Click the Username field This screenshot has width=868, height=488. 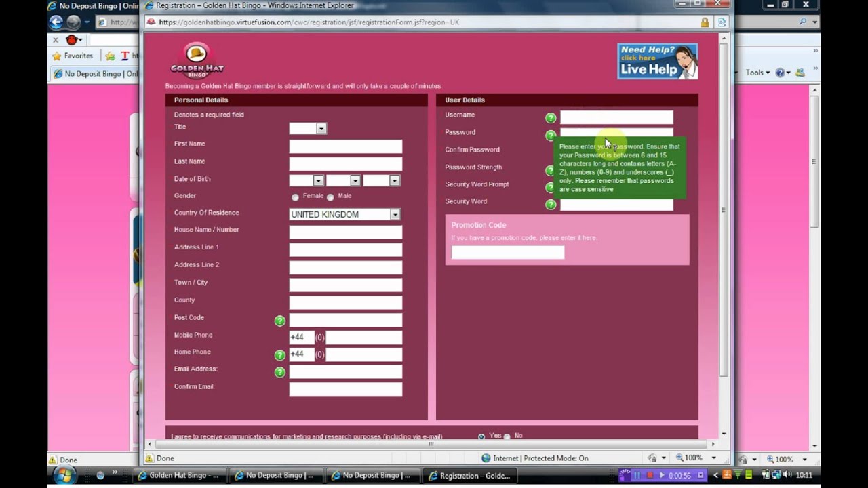tap(616, 117)
